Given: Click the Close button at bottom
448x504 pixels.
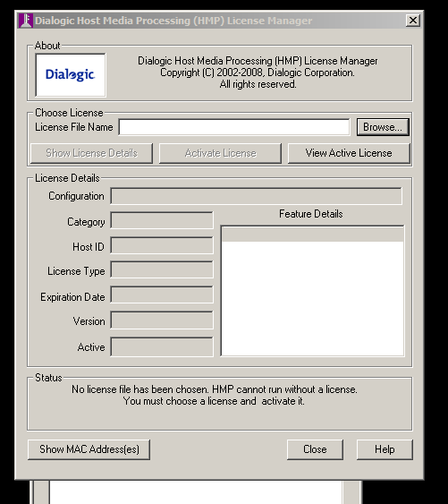Looking at the screenshot, I should 315,449.
